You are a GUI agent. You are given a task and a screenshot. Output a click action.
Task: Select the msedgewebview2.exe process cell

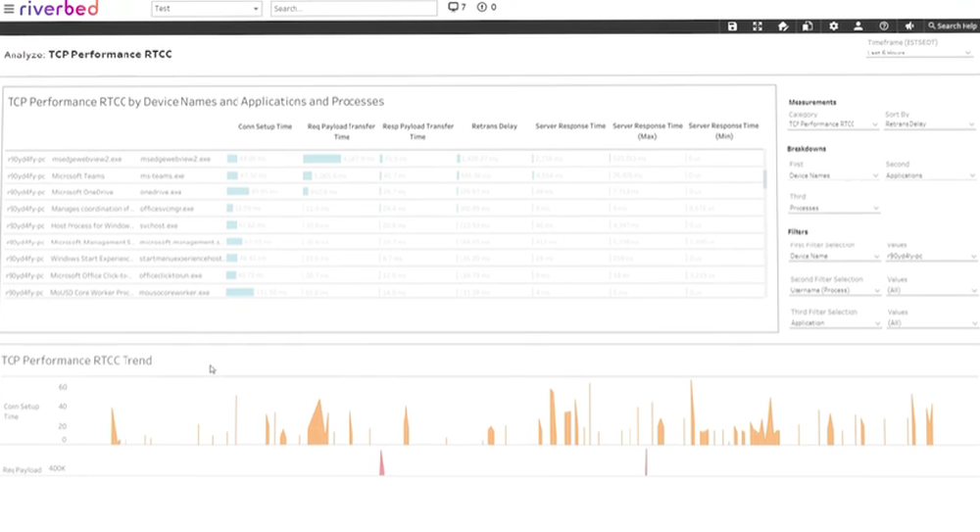pyautogui.click(x=175, y=160)
